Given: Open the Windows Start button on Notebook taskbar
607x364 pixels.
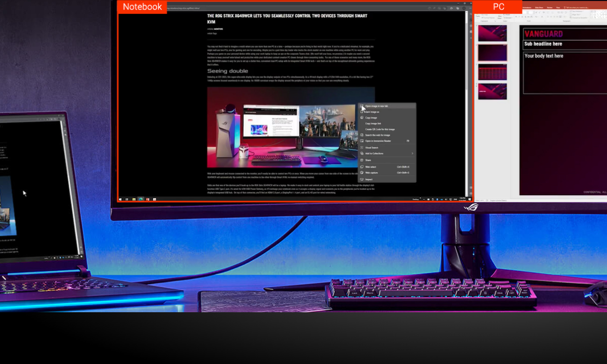Looking at the screenshot, I should 120,199.
